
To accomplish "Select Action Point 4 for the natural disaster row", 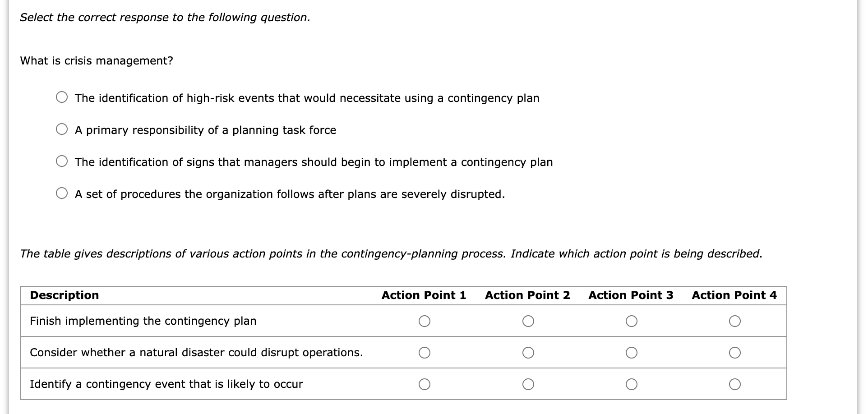I will pos(736,353).
